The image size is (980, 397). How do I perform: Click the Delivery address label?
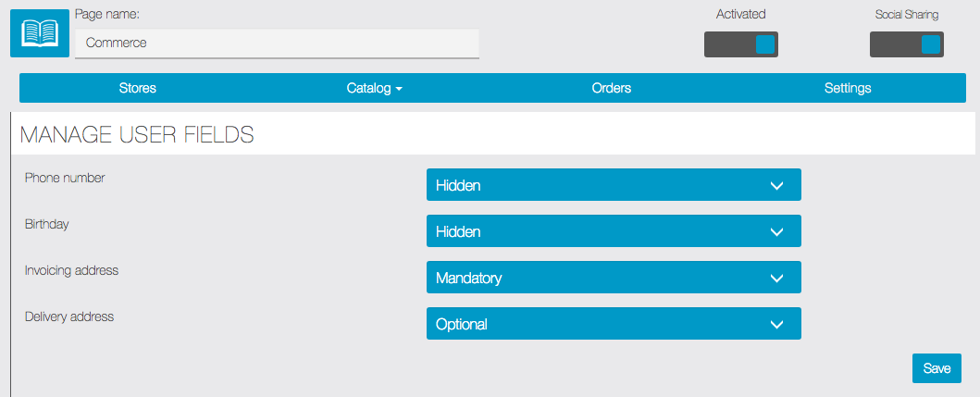(x=69, y=316)
